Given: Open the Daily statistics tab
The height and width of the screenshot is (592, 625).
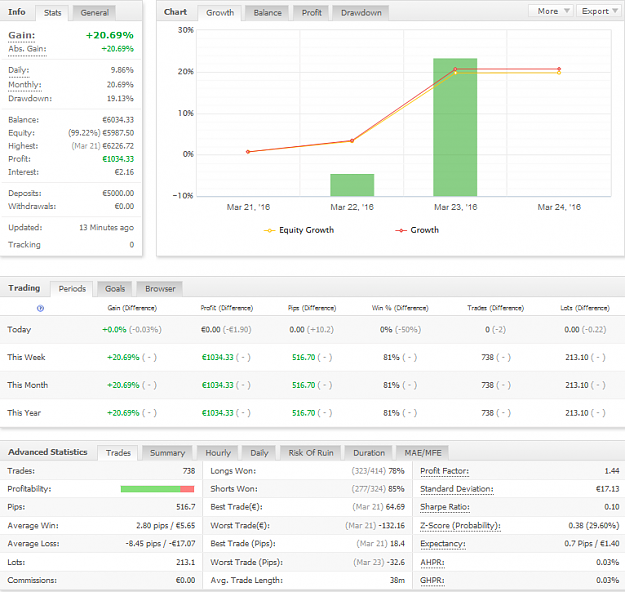Looking at the screenshot, I should point(259,453).
